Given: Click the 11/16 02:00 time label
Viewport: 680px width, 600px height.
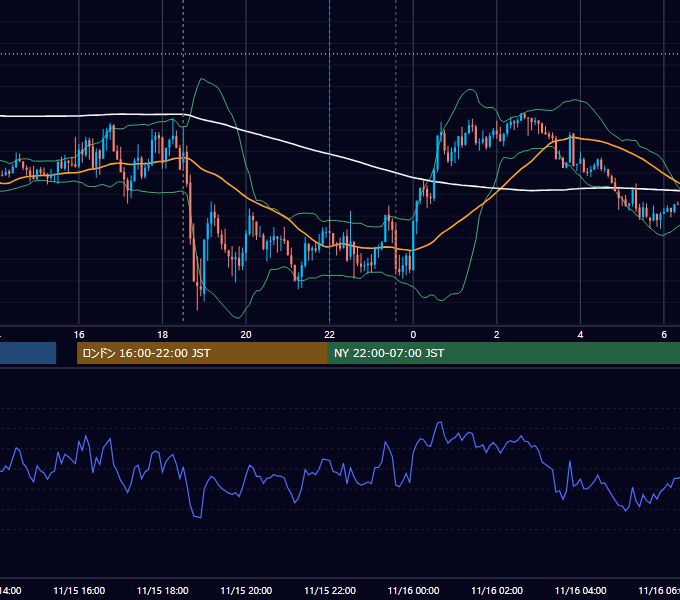Looking at the screenshot, I should point(497,590).
